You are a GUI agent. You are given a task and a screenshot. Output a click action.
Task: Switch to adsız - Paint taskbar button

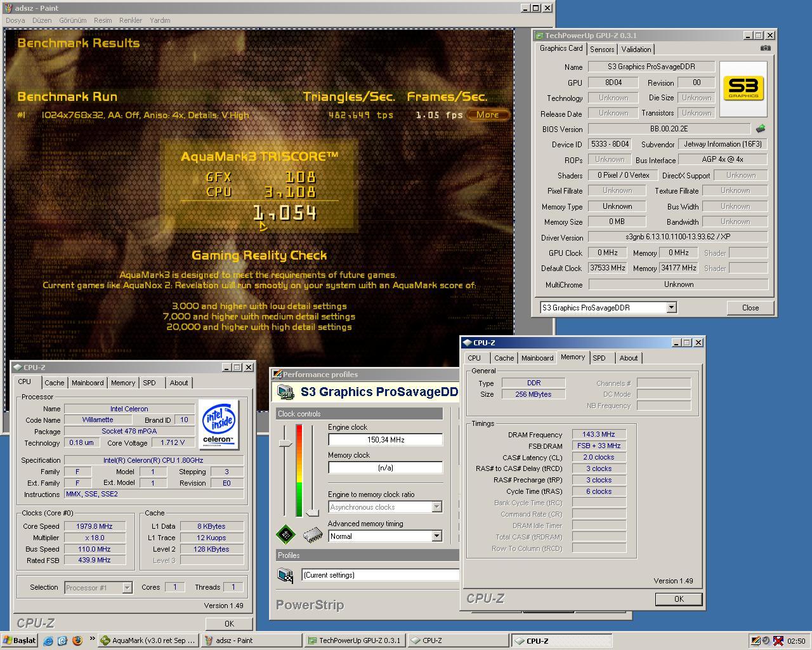click(x=251, y=641)
